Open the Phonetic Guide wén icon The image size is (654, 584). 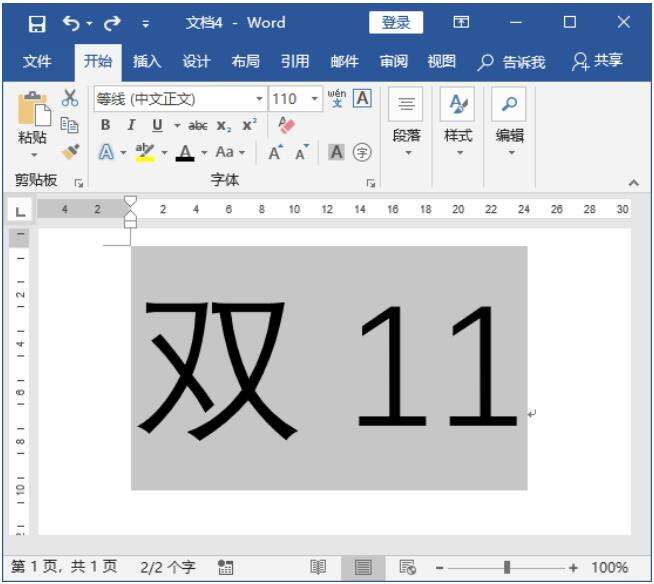tap(337, 98)
